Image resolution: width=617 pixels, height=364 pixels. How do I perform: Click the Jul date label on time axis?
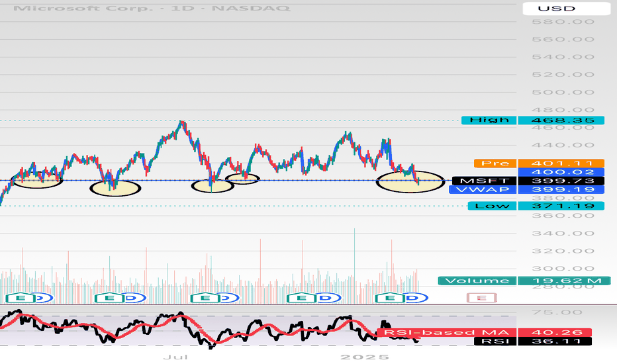pyautogui.click(x=175, y=357)
